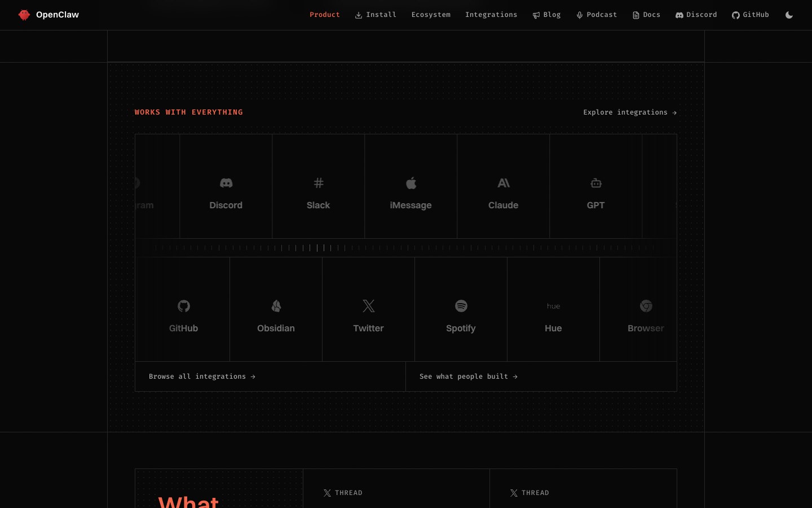Click See what people built button

tap(541, 376)
